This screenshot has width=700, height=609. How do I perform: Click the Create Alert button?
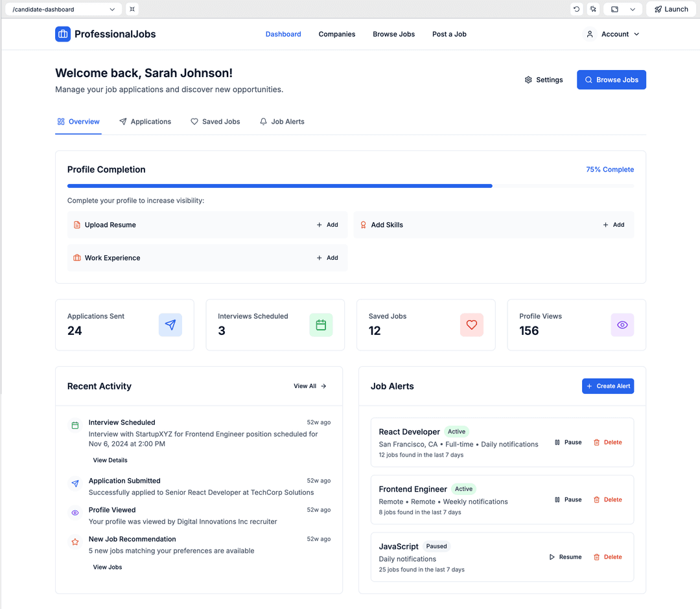(x=607, y=386)
